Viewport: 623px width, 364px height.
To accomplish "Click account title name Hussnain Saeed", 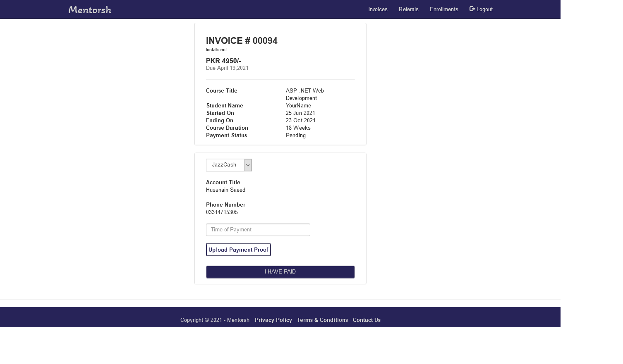I will pos(225,190).
